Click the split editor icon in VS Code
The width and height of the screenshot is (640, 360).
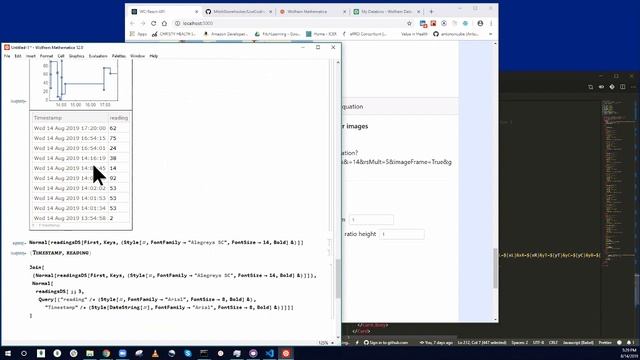(x=622, y=87)
